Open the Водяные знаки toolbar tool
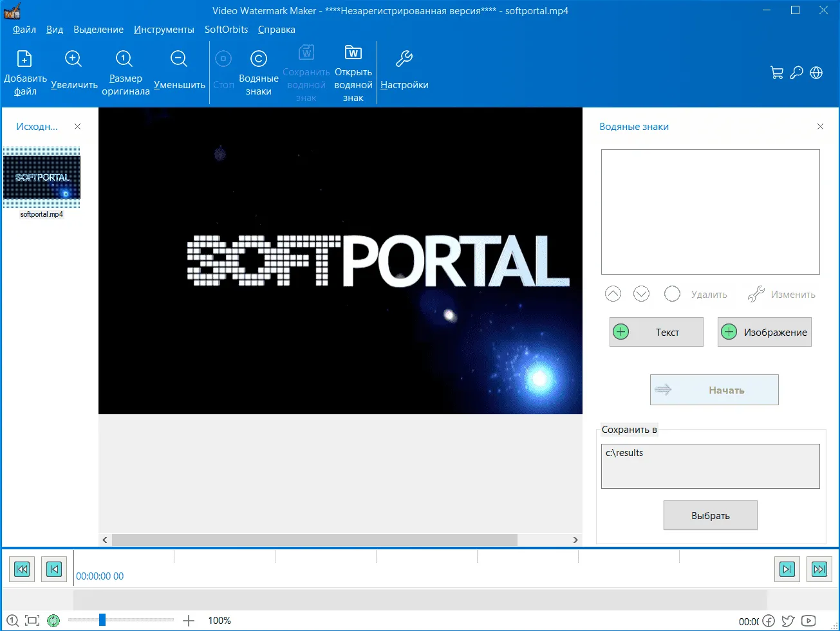The image size is (840, 631). click(258, 72)
